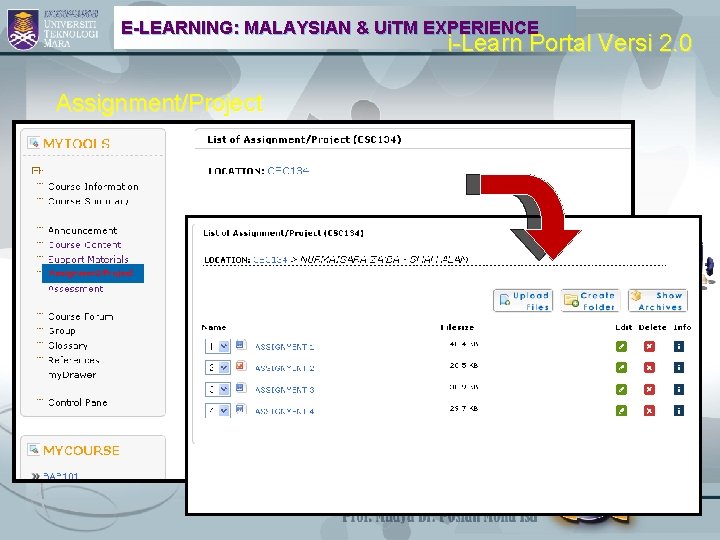The width and height of the screenshot is (720, 540).
Task: Open order dropdown for ASSIGNMENT 1
Action: pos(218,346)
